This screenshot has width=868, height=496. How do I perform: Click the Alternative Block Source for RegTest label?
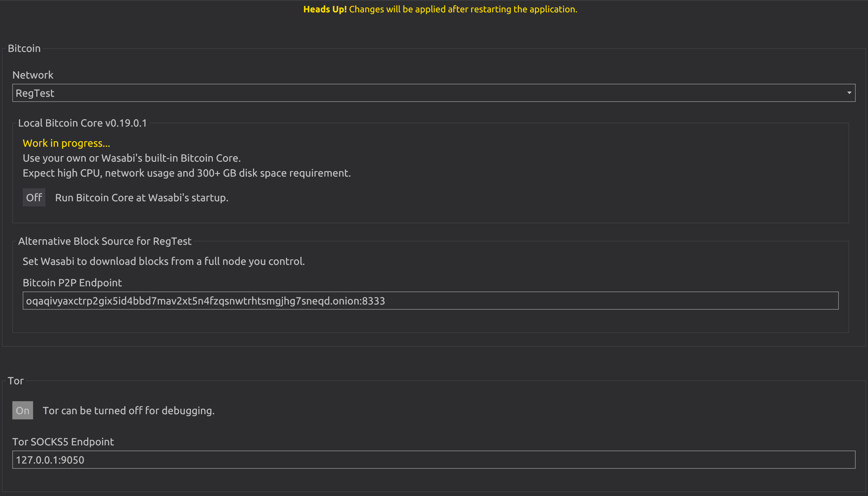coord(105,241)
